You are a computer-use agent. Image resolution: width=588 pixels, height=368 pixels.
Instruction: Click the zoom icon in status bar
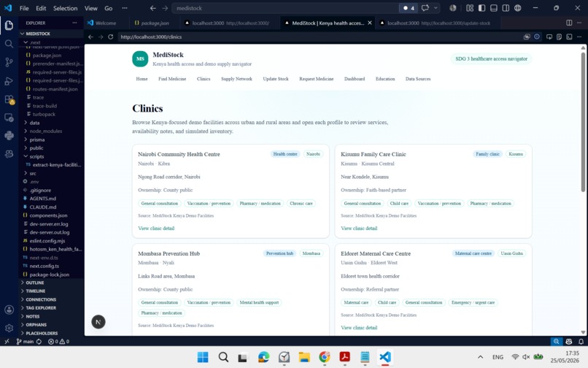click(556, 341)
